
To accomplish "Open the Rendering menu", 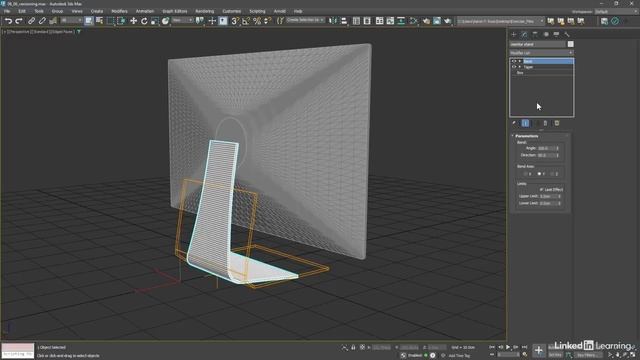I will (204, 11).
